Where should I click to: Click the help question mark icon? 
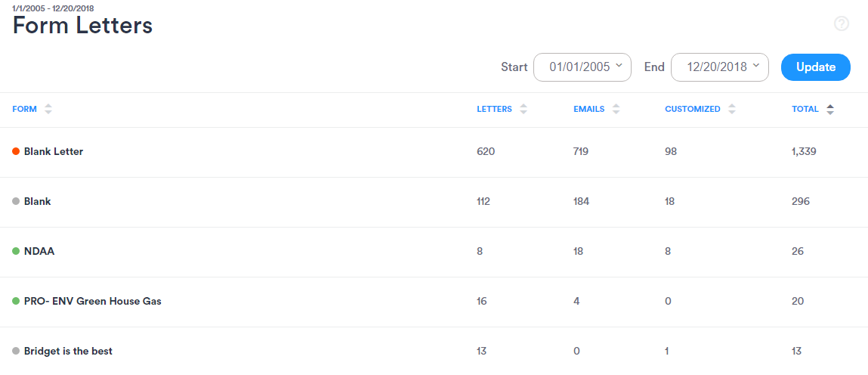(841, 23)
